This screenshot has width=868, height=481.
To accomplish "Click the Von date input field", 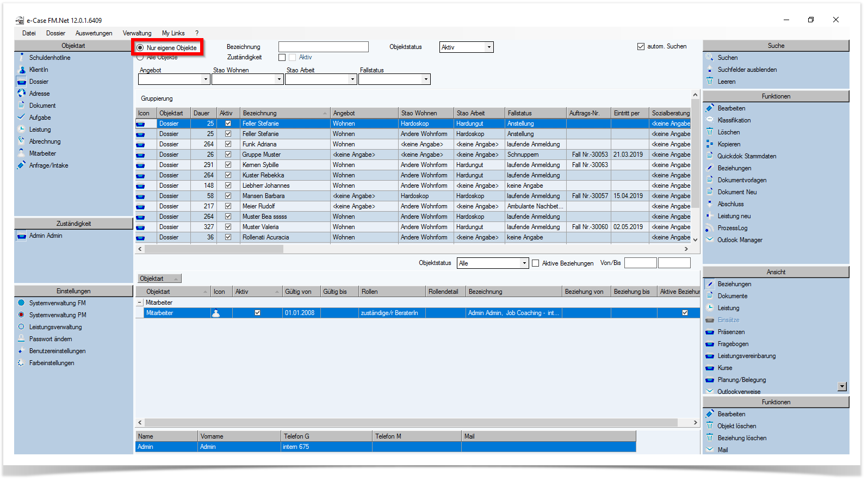I will point(641,263).
